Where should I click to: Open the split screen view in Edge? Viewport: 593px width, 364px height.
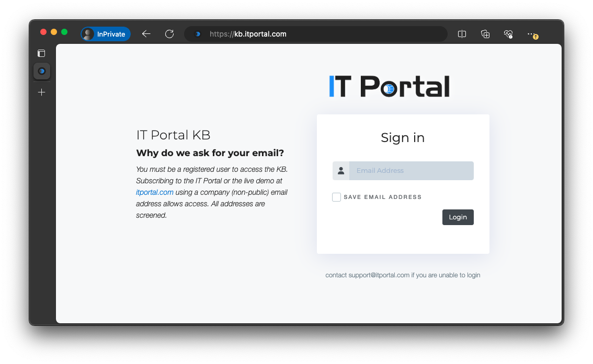pos(462,34)
